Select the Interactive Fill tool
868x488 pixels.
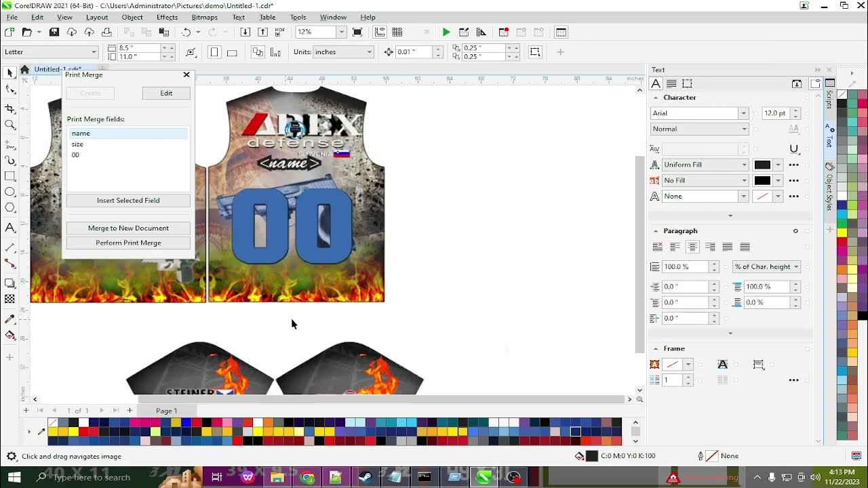pos(9,335)
